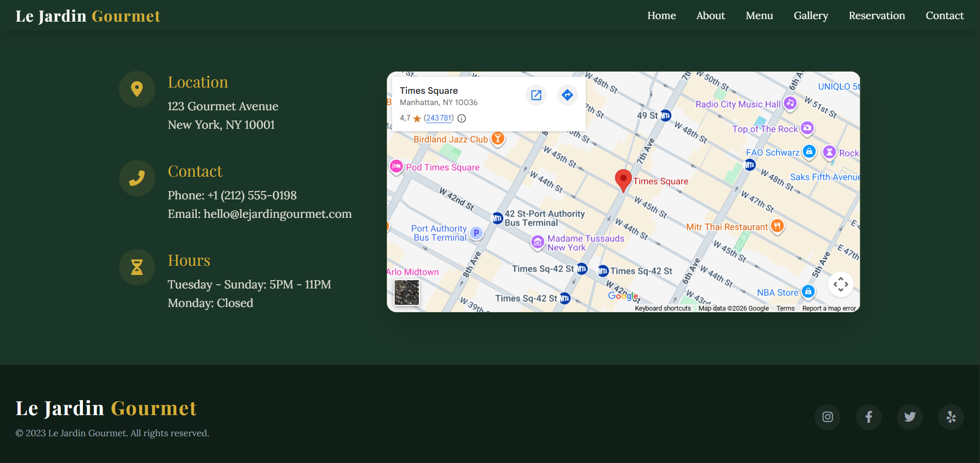The height and width of the screenshot is (463, 980).
Task: Get directions using blue arrow icon
Action: point(567,95)
